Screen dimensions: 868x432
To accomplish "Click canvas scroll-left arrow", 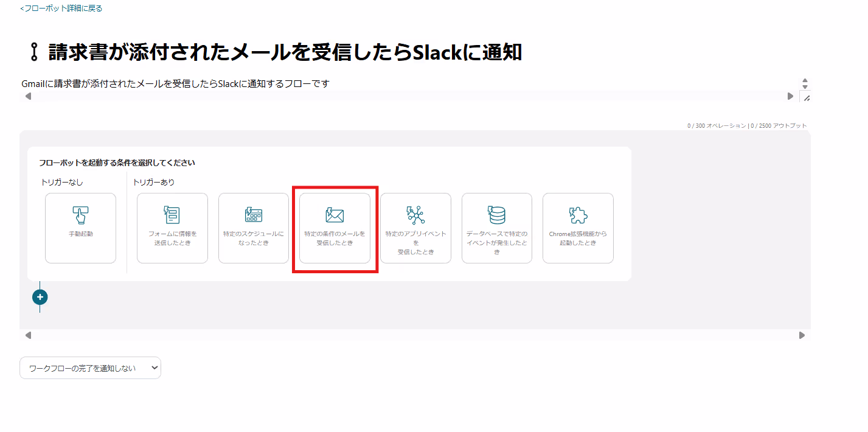I will (x=28, y=335).
